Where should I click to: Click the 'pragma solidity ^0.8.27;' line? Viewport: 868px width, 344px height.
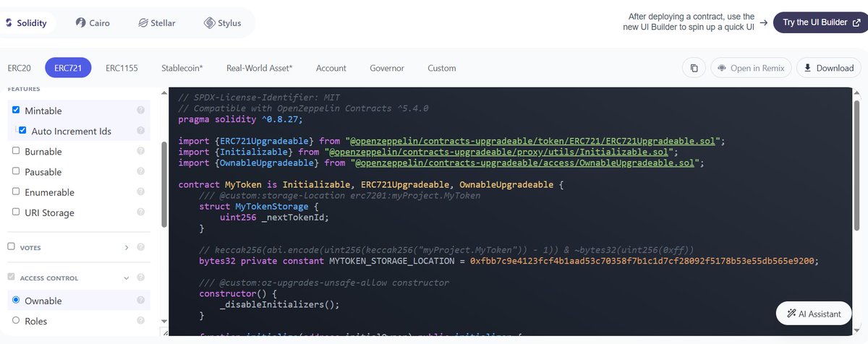coord(239,119)
